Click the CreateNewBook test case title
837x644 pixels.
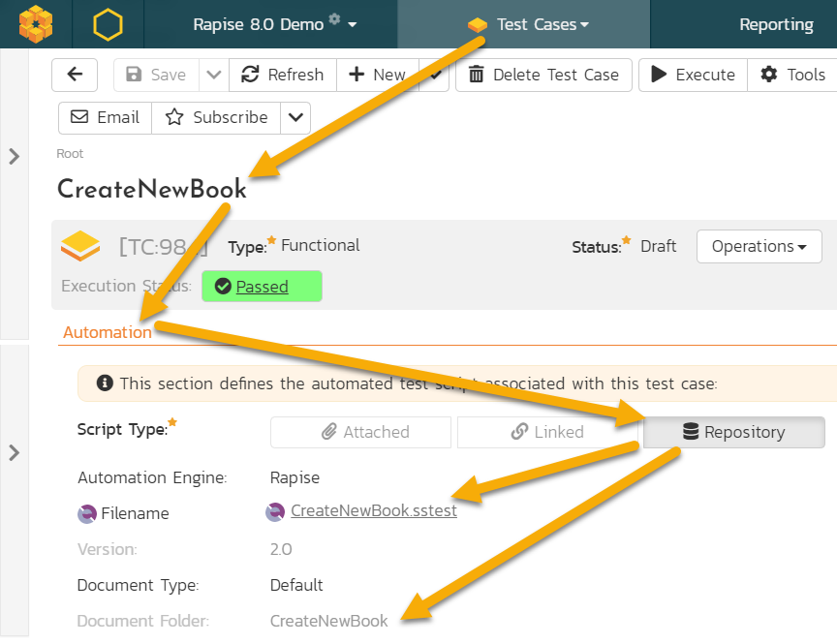click(152, 189)
